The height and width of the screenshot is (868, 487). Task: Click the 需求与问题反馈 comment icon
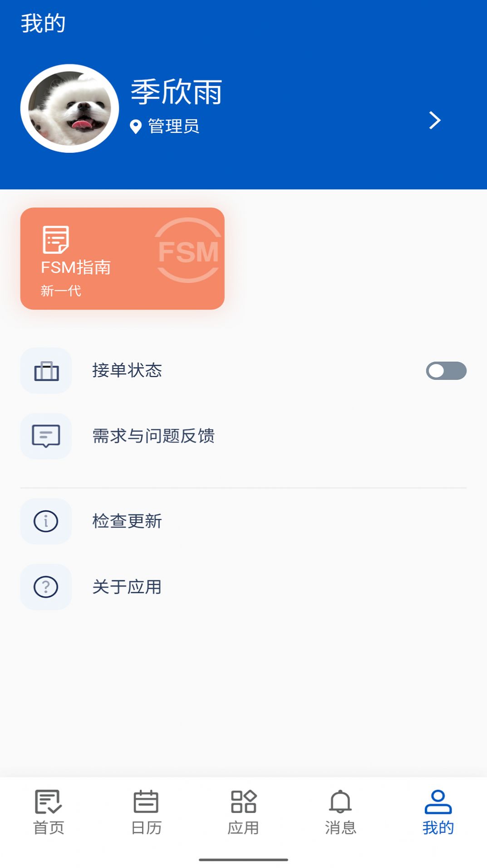click(45, 436)
